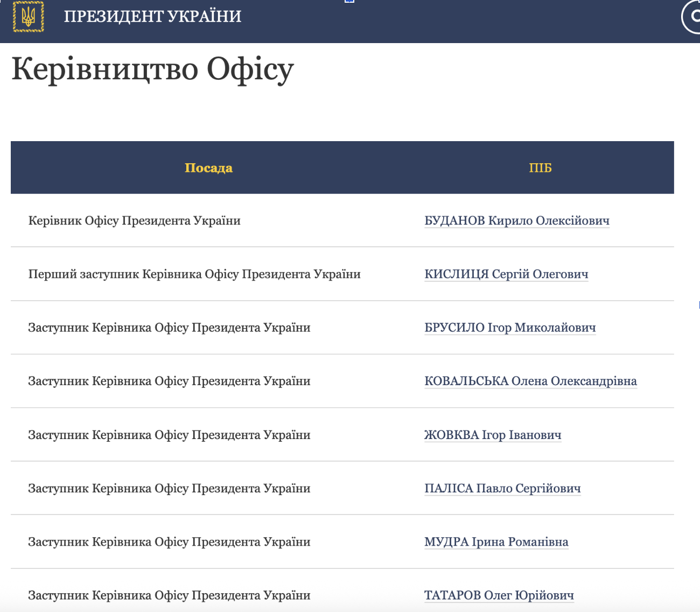
Task: Follow the БРУСИЛО Ігор Миколайович link
Action: coord(509,328)
